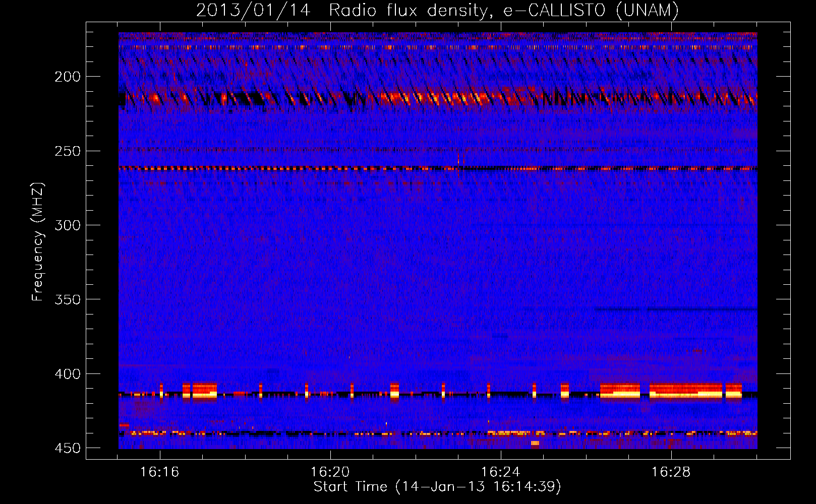Click the plot title '2013/01/14 Radio flux density, e-CALLISTO (UNAM)'
The width and height of the screenshot is (816, 504).
coord(437,11)
